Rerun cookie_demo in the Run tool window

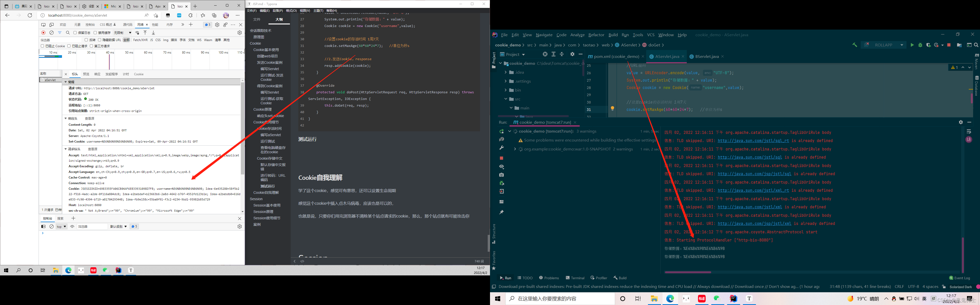point(501,131)
